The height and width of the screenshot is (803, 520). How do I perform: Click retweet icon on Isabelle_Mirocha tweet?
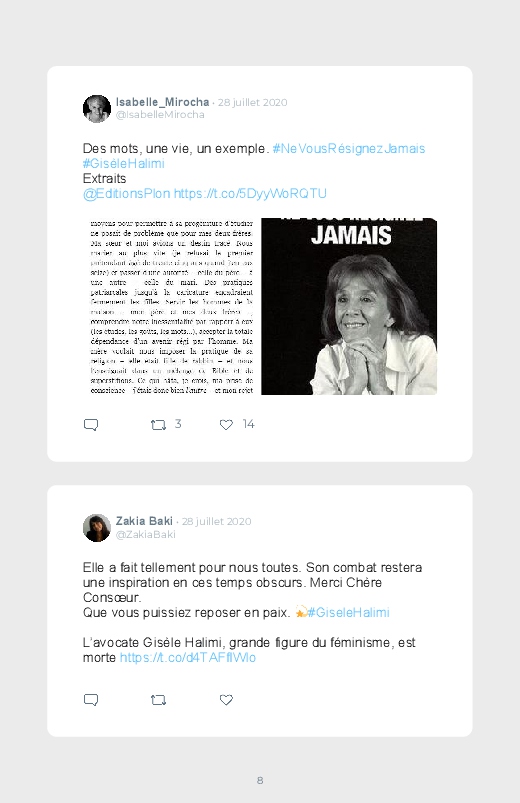click(x=158, y=425)
